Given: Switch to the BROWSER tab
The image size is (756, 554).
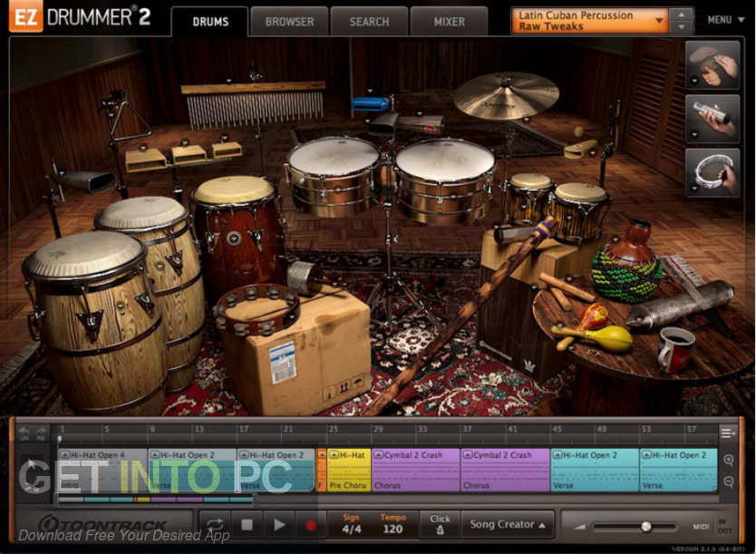Looking at the screenshot, I should coord(289,22).
